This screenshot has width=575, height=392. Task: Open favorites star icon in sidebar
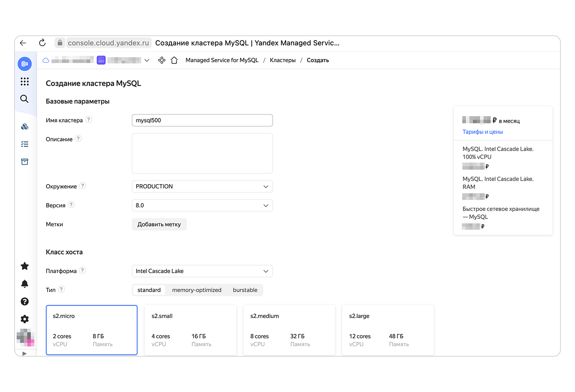25,266
